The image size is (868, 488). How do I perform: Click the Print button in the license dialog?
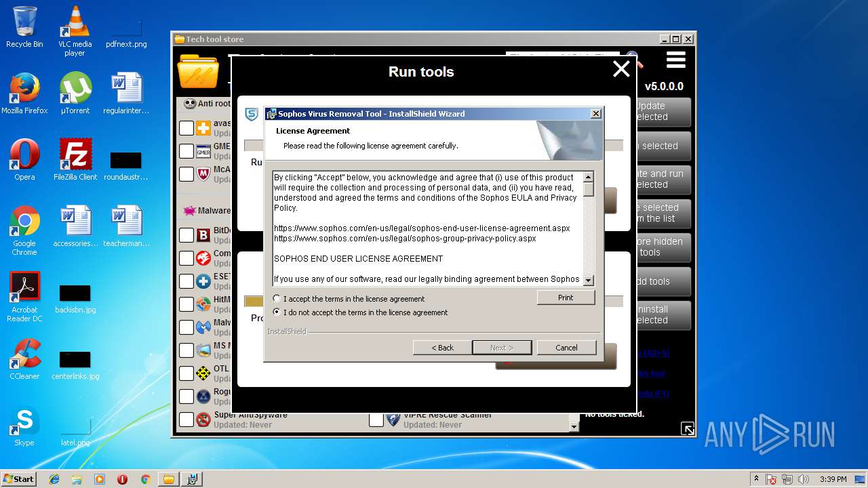tap(566, 298)
